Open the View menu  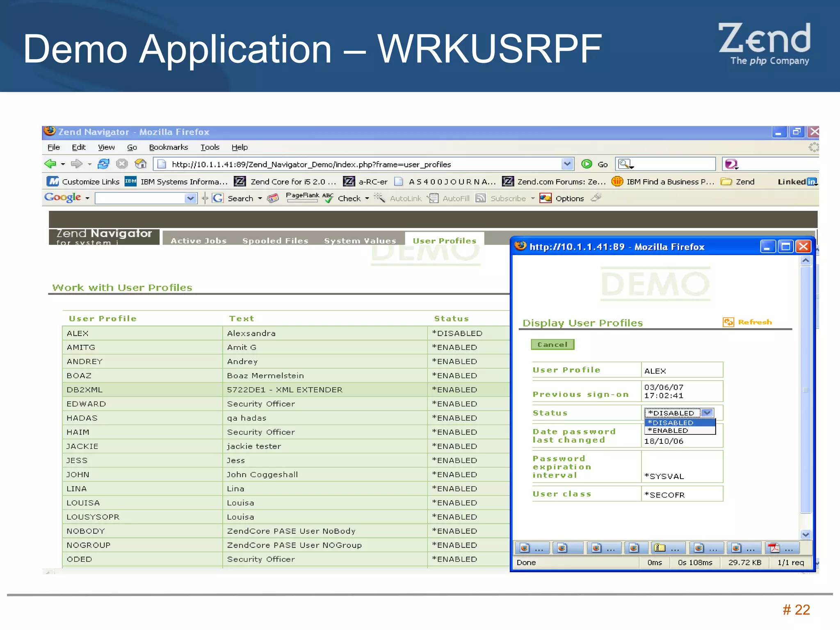(x=106, y=147)
